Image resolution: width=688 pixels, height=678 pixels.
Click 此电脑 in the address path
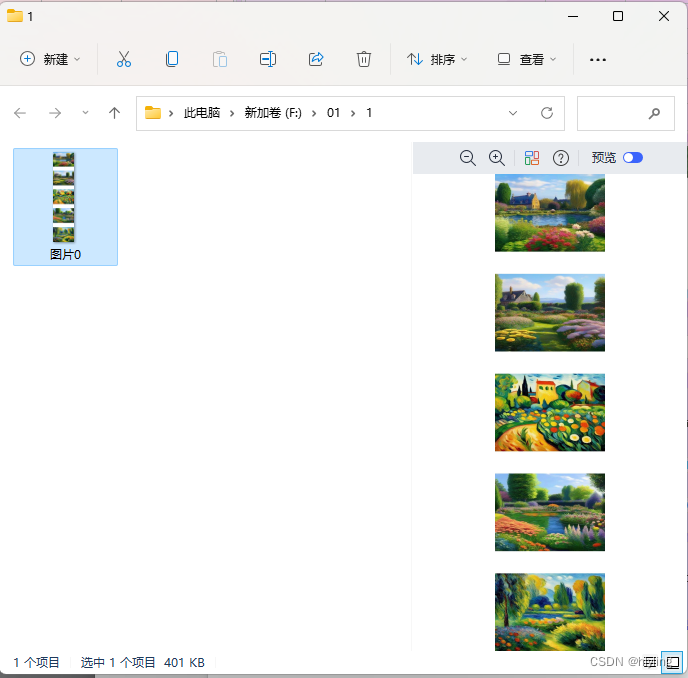point(202,113)
